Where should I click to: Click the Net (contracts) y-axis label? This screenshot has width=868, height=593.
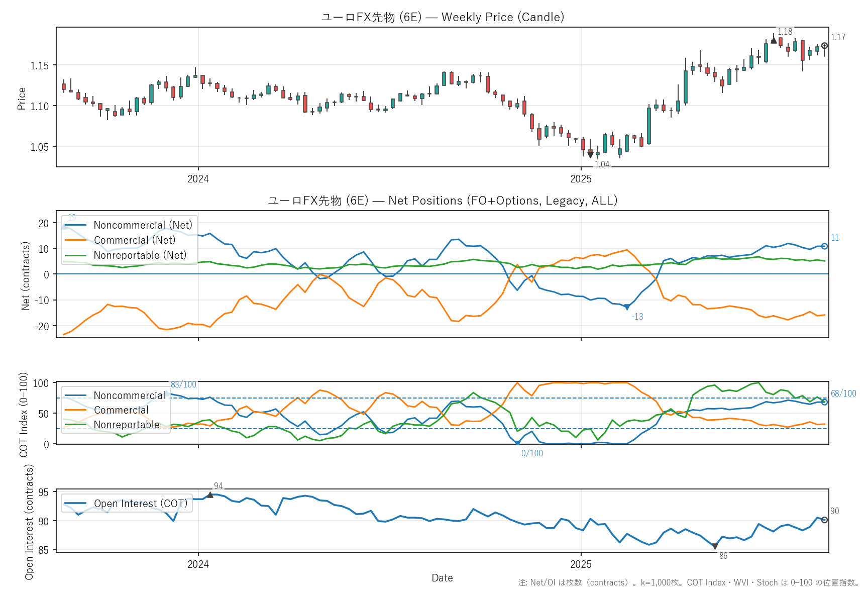point(26,276)
